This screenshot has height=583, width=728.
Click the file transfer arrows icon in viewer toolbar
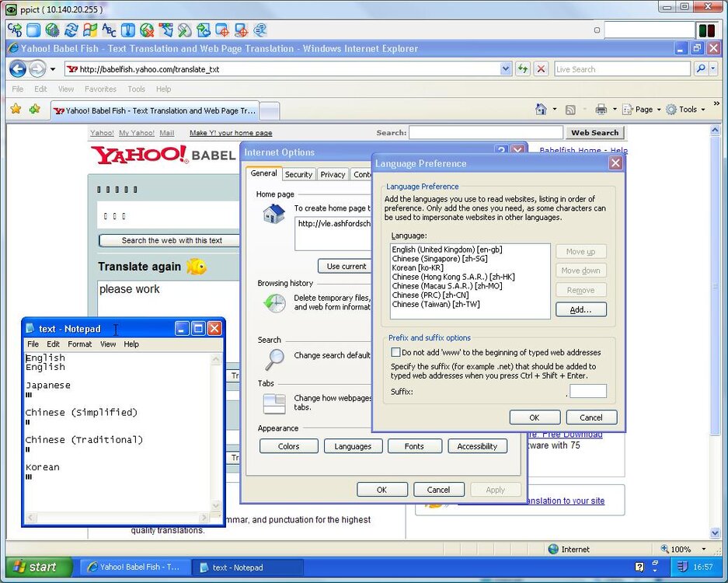(204, 30)
